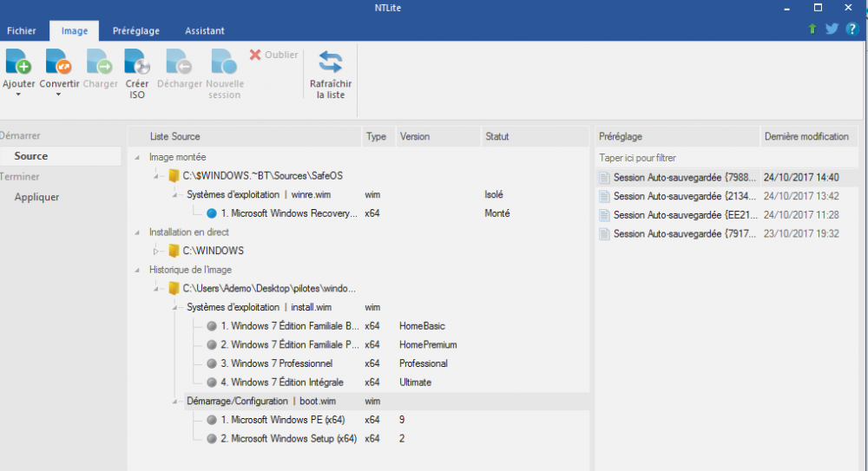Click the Convertir image icon
Image resolution: width=868 pixels, height=471 pixels.
pyautogui.click(x=59, y=62)
